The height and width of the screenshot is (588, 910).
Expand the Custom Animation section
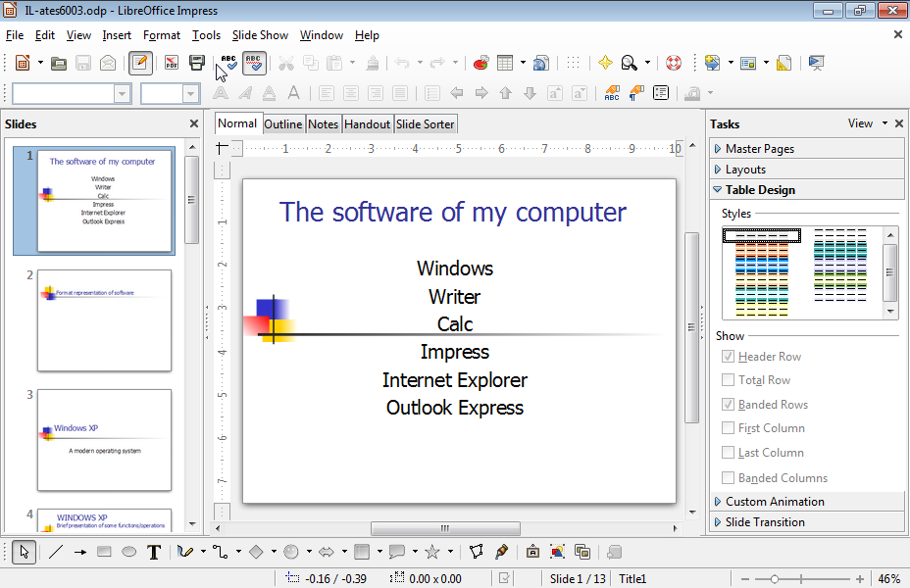[x=807, y=502]
